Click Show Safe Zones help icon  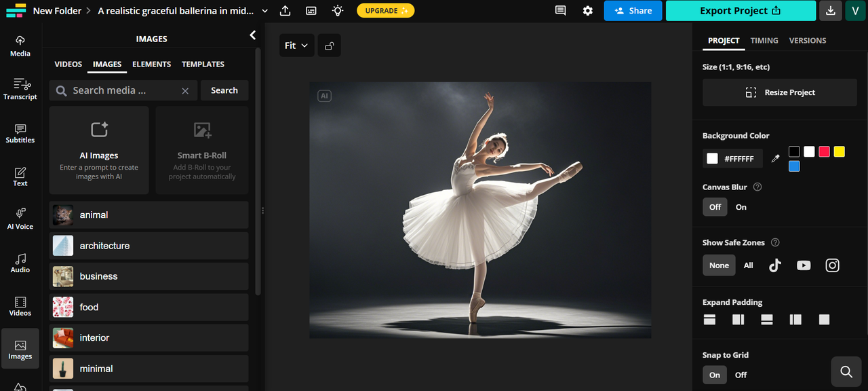point(775,242)
